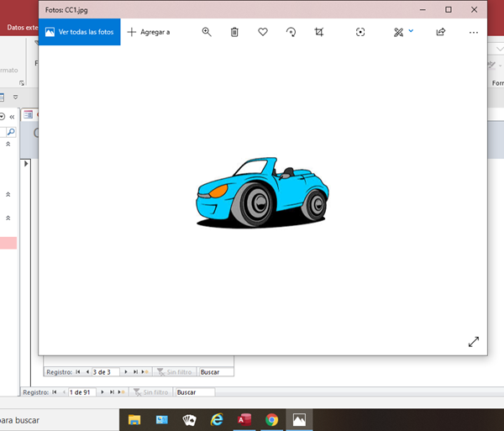Switch to Microsoft Access in taskbar
504x431 pixels.
244,419
